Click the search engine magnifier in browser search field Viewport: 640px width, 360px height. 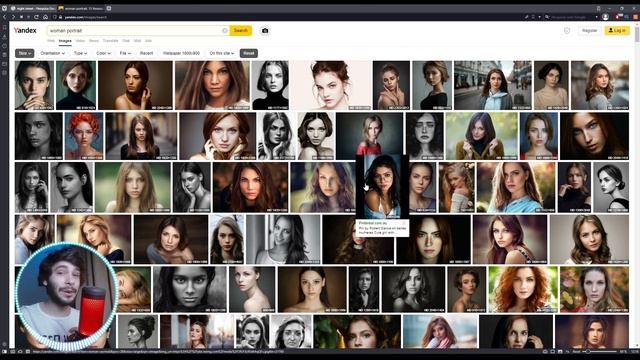click(x=547, y=17)
